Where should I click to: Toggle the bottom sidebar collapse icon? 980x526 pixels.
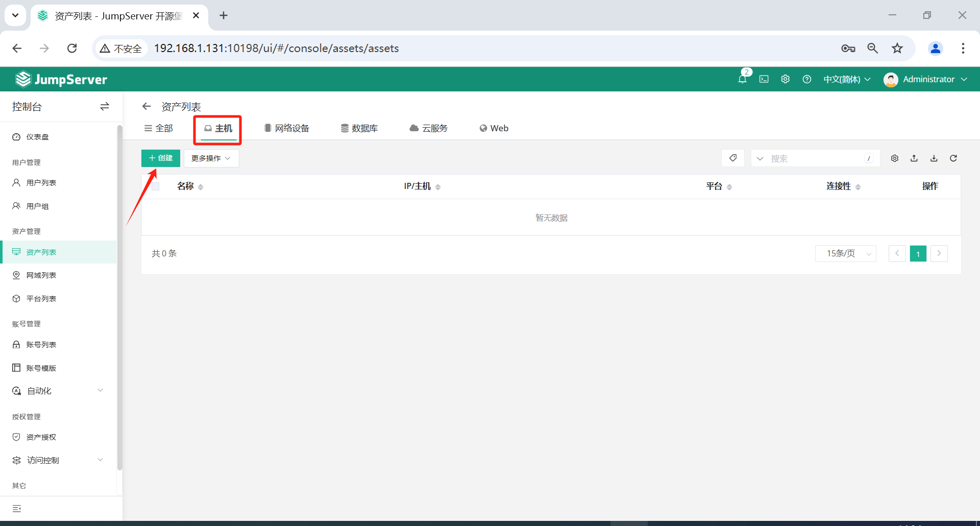tap(17, 509)
